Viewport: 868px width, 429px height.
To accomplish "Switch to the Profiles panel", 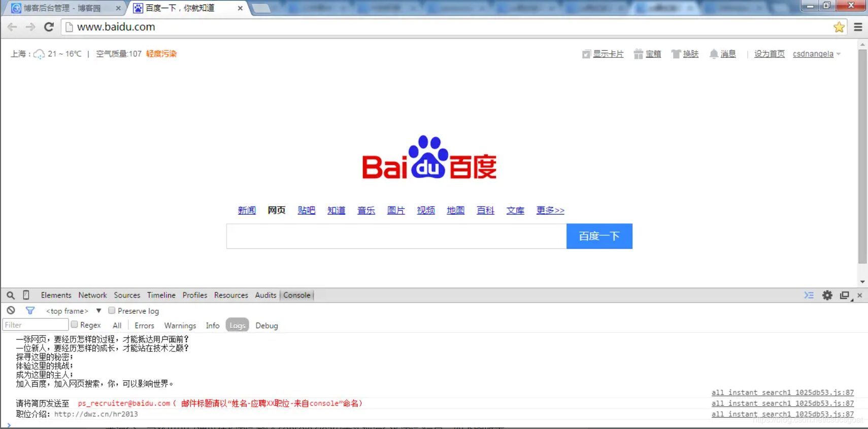I will (x=195, y=295).
